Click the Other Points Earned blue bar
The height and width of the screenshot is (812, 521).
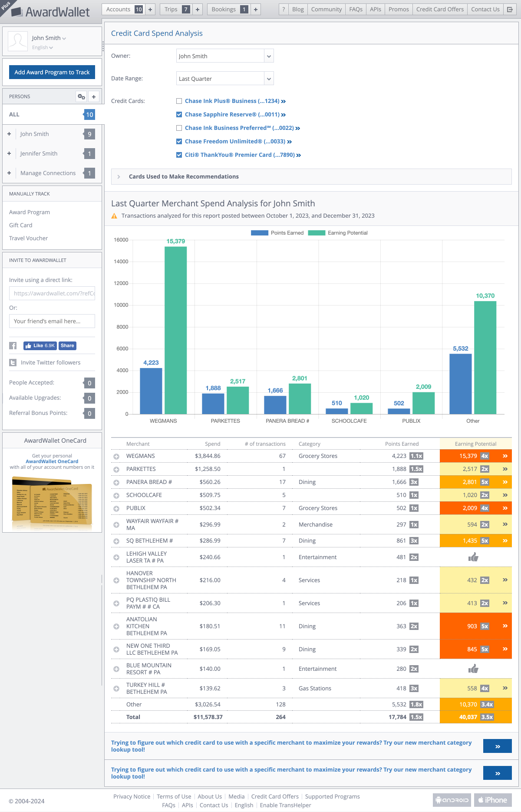coord(461,384)
